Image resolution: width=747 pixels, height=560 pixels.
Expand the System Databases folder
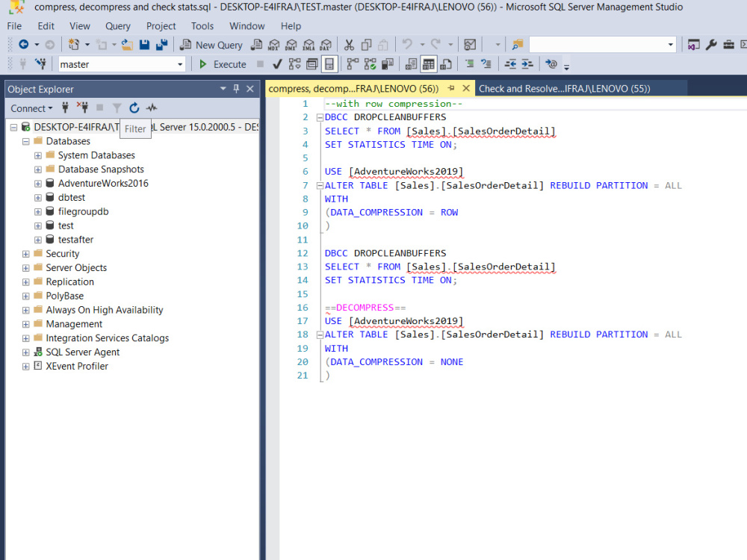38,155
